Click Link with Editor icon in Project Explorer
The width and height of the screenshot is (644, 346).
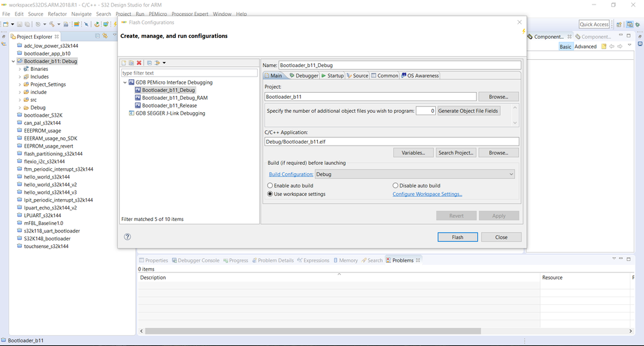pyautogui.click(x=105, y=36)
